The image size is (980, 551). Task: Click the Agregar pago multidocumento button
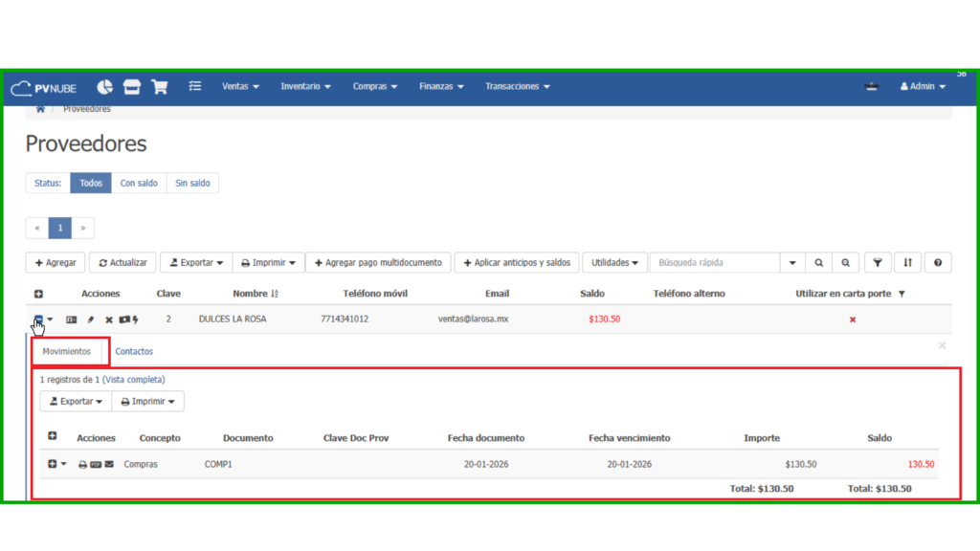[378, 262]
